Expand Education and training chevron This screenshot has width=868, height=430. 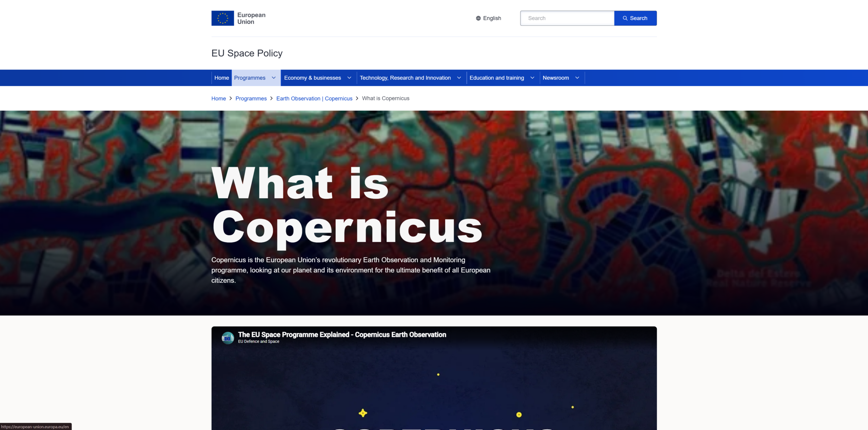click(532, 78)
